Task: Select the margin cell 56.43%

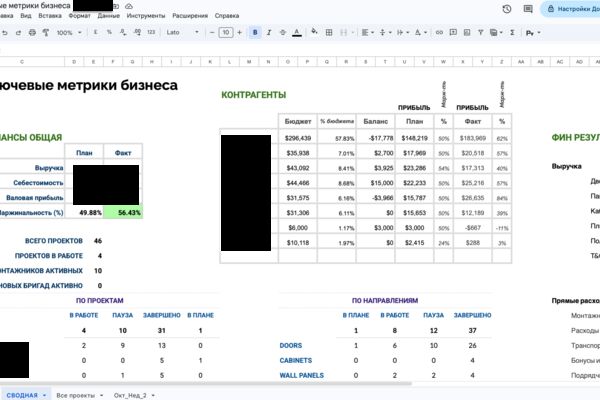Action: (x=123, y=212)
